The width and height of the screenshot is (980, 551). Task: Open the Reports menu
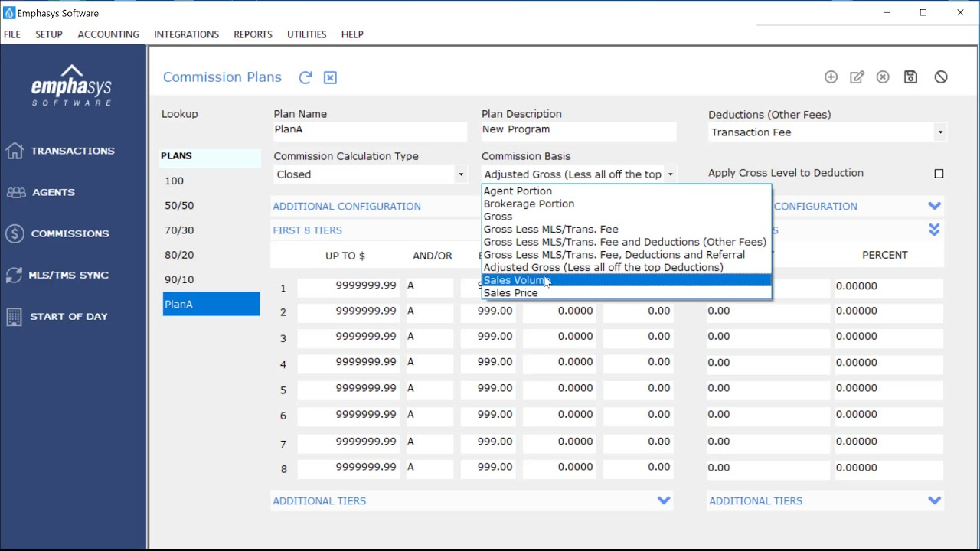[x=253, y=34]
